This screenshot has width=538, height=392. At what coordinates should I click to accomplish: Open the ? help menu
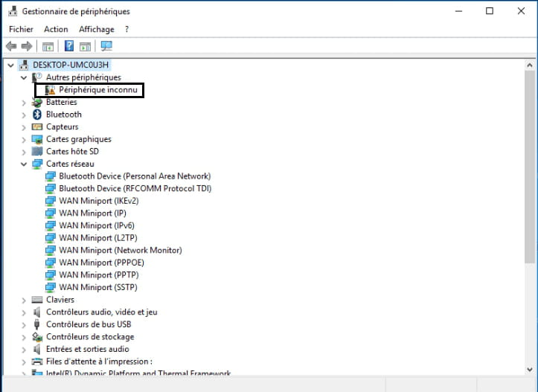(x=127, y=29)
